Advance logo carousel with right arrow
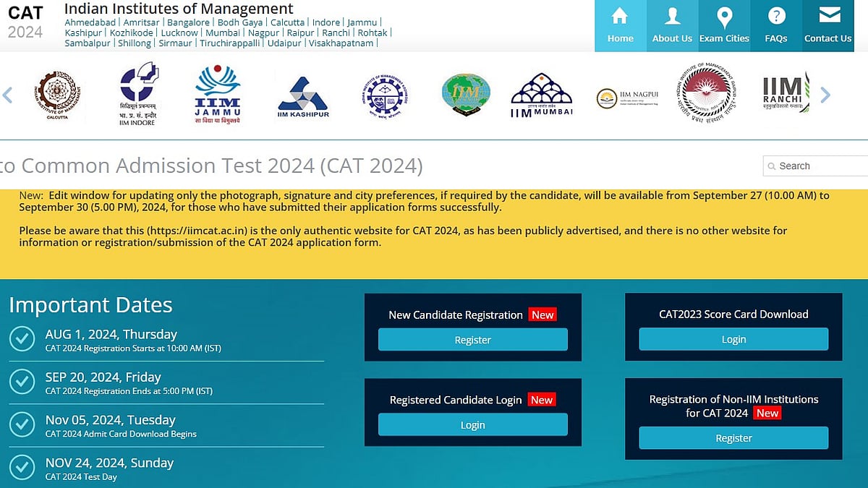The image size is (868, 488). [825, 95]
